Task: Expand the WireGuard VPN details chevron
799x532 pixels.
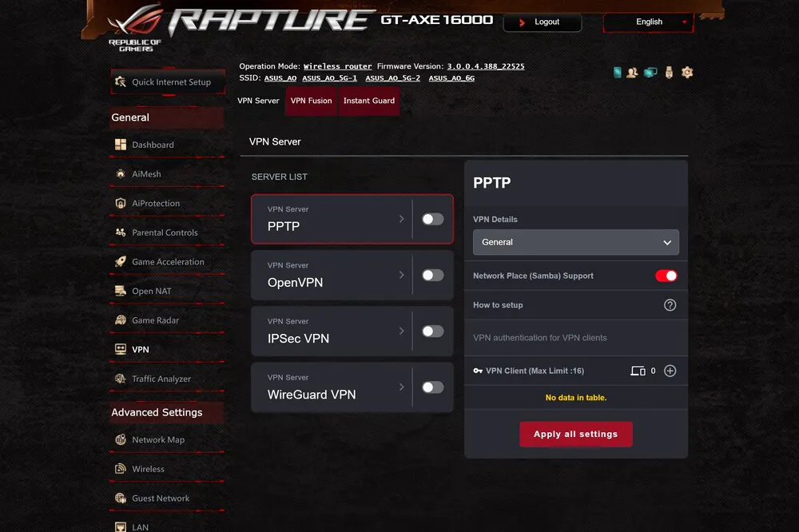Action: pyautogui.click(x=402, y=387)
